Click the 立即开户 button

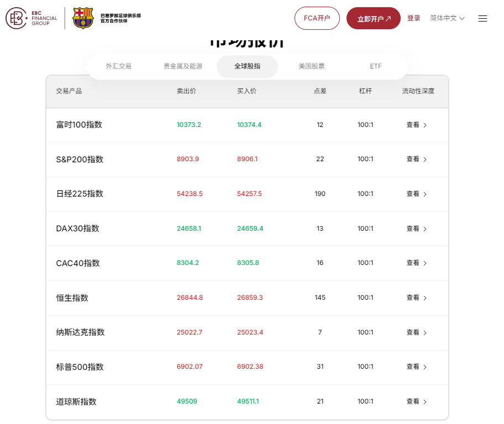[373, 18]
